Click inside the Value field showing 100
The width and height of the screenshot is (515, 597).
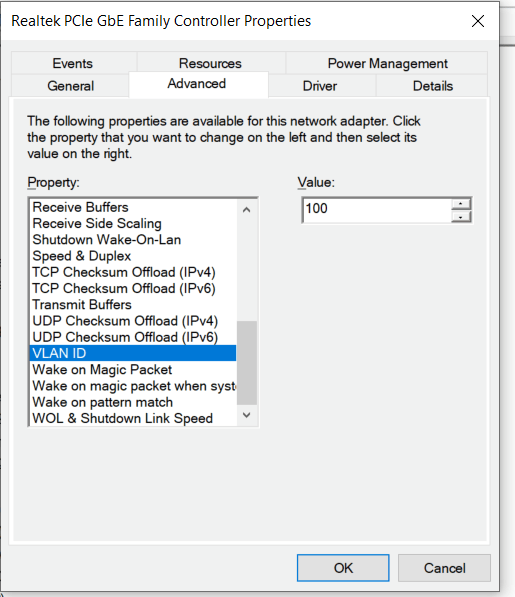pyautogui.click(x=377, y=210)
